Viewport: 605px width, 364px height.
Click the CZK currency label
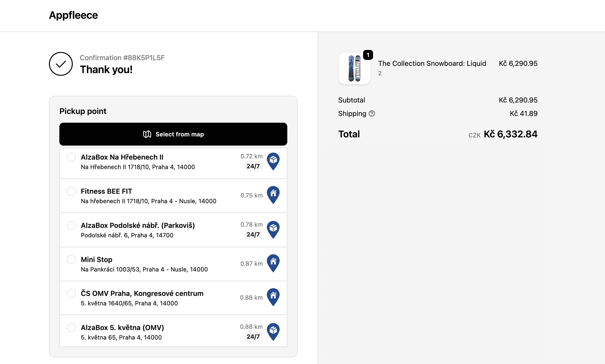474,136
